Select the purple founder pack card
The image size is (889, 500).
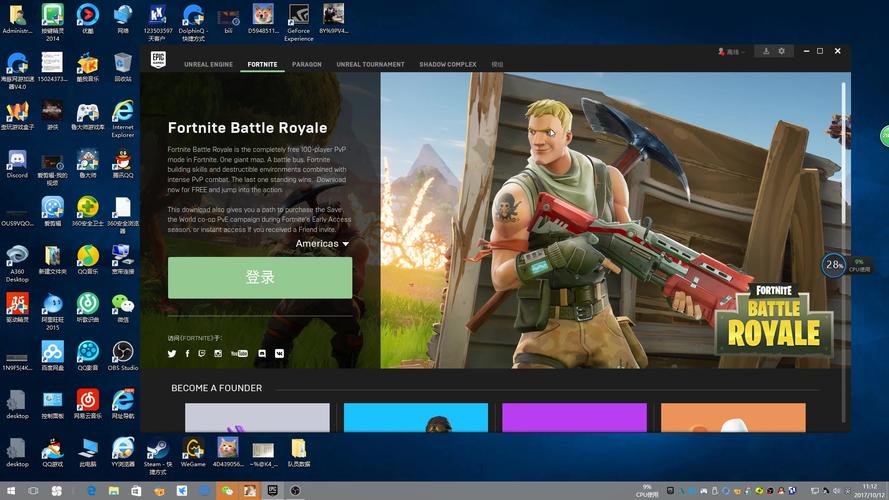[574, 418]
